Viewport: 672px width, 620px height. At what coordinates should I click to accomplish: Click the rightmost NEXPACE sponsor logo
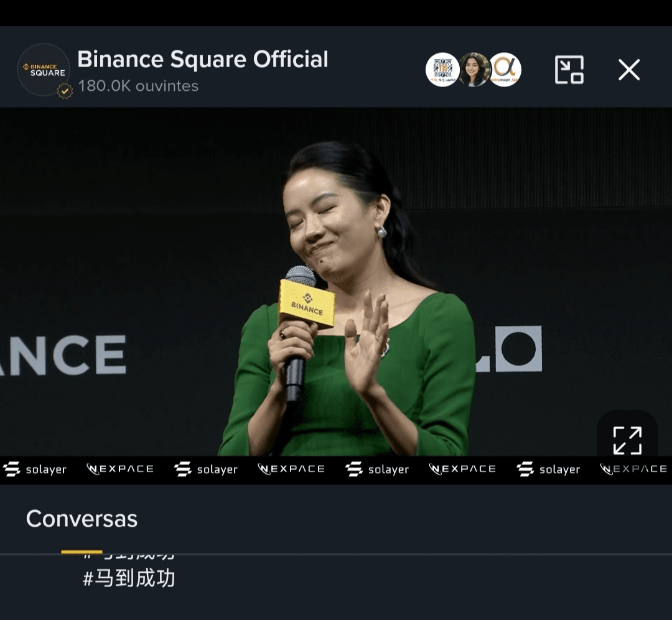(633, 469)
